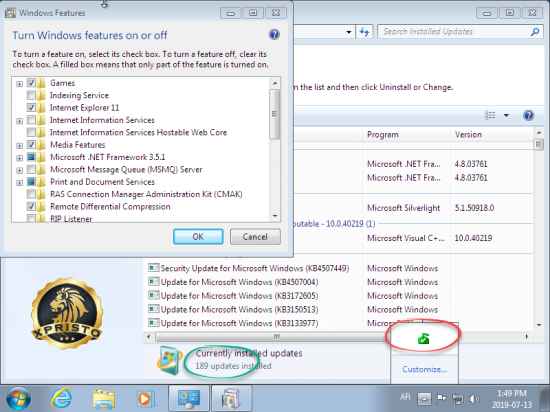
Task: Click icon beside Update KB3172605
Action: point(153,295)
